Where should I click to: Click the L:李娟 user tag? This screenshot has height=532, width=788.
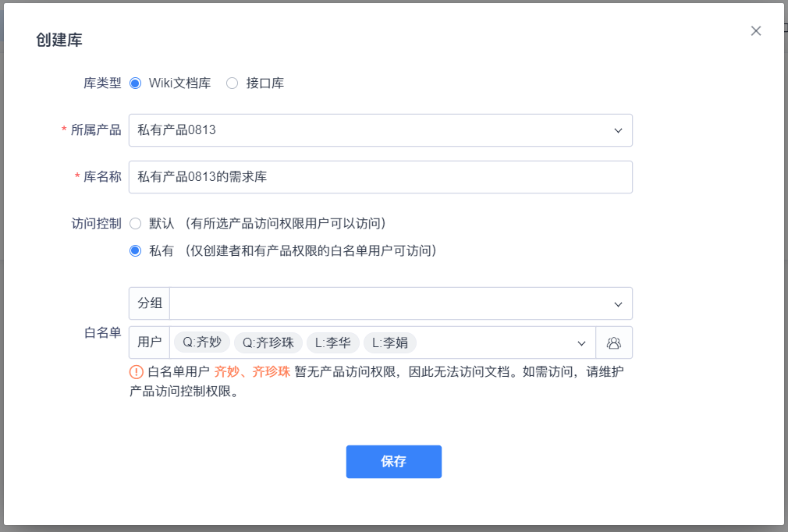point(389,342)
